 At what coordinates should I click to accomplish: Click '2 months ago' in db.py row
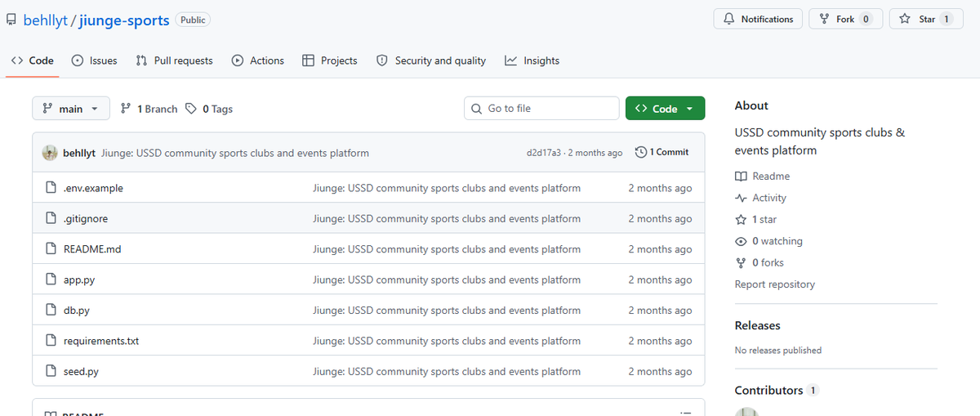coord(660,311)
